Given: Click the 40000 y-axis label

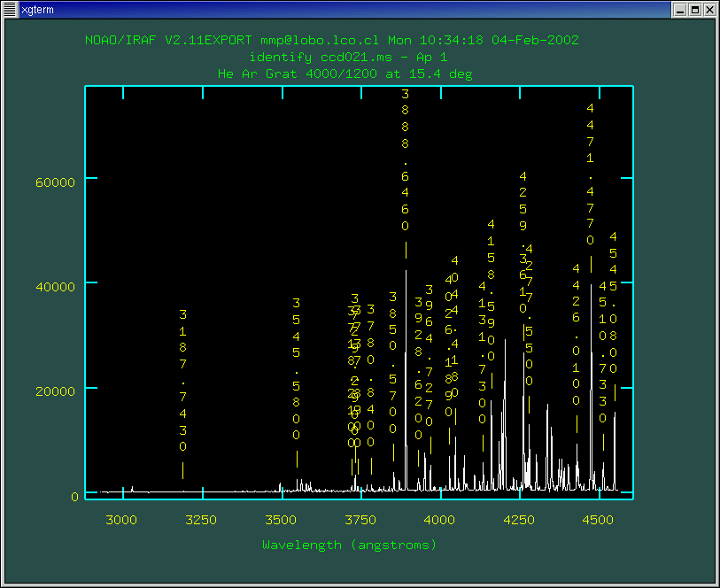Looking at the screenshot, I should (x=55, y=287).
